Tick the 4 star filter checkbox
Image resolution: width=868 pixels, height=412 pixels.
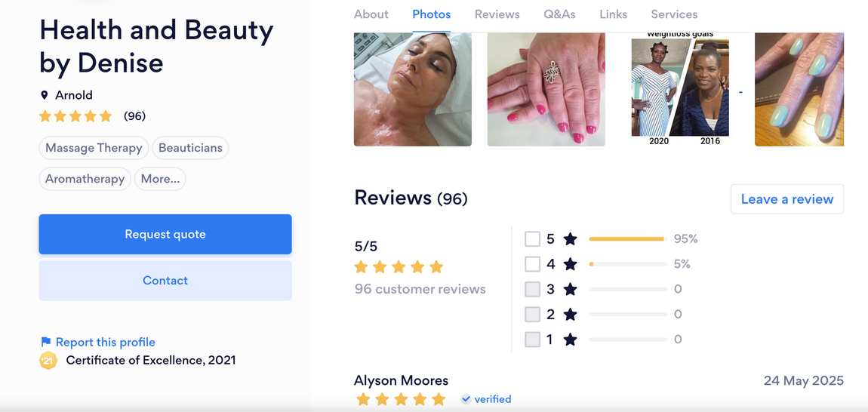tap(532, 264)
